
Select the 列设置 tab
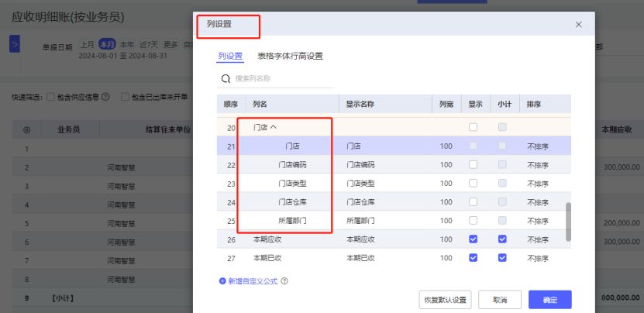point(229,56)
